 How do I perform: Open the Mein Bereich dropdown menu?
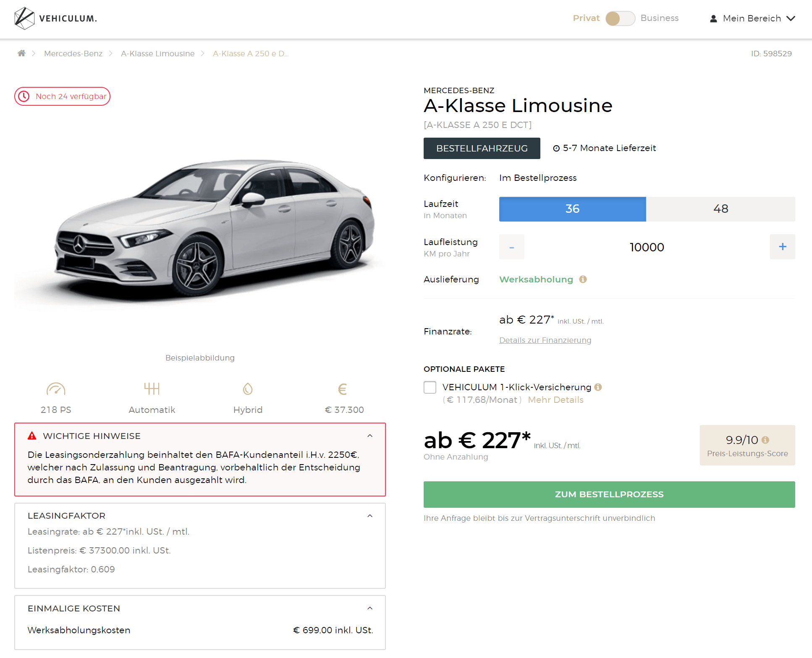pos(752,18)
